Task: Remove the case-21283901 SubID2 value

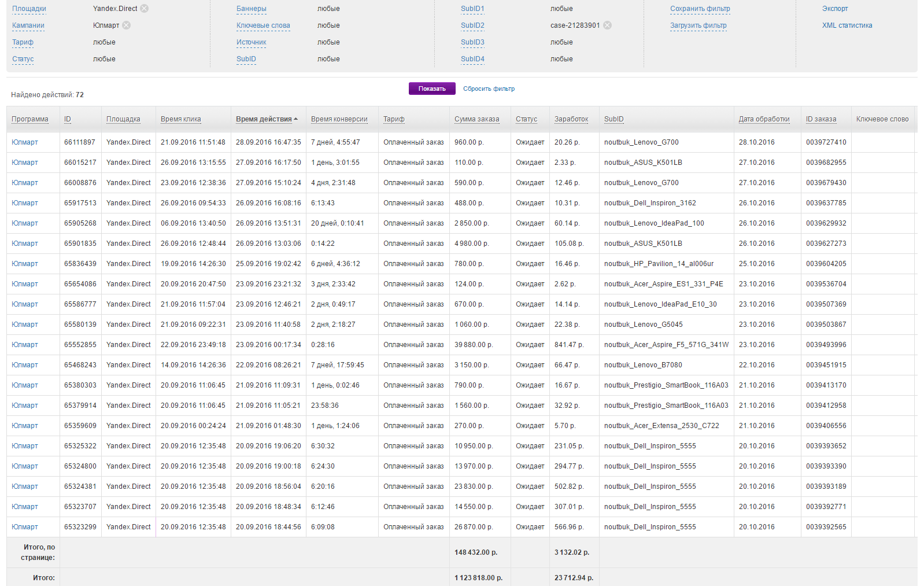Action: click(x=607, y=25)
